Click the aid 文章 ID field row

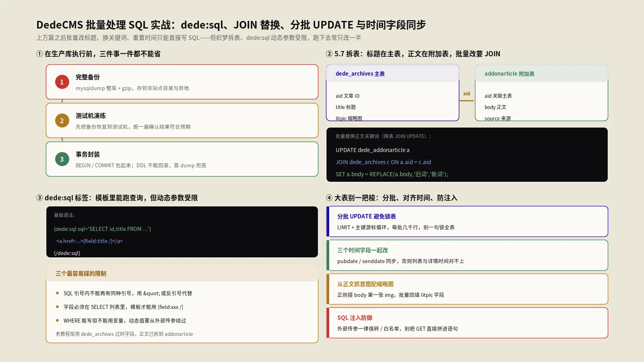347,96
